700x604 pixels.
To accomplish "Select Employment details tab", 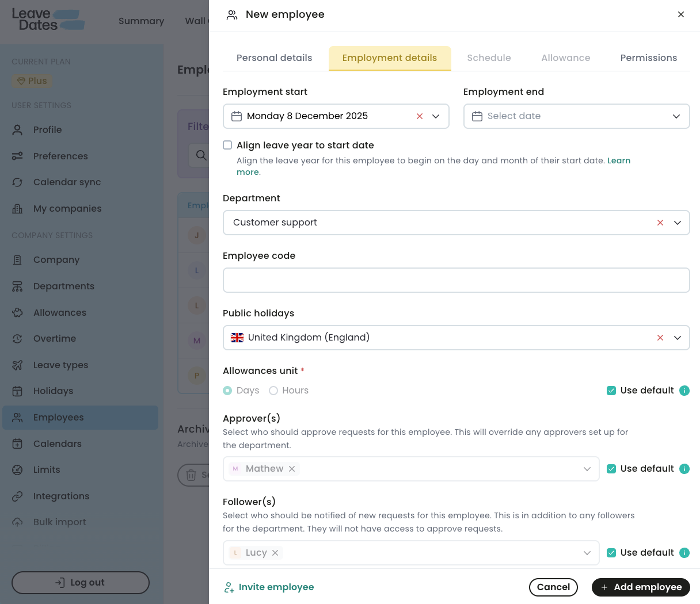I will pyautogui.click(x=390, y=58).
